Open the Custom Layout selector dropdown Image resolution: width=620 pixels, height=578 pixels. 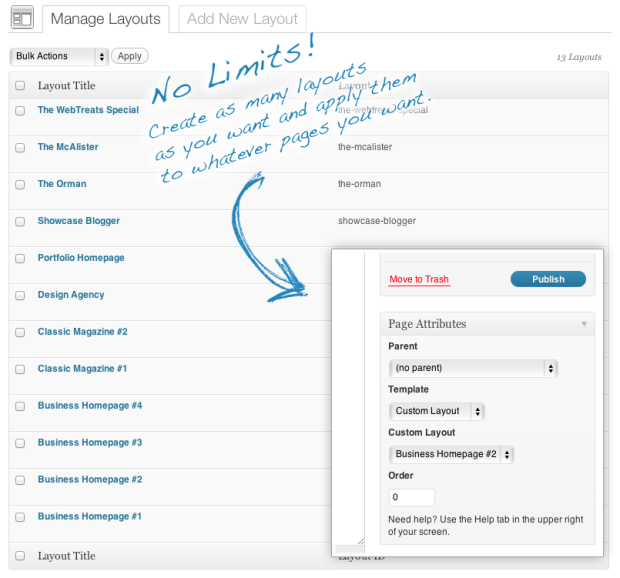click(x=451, y=454)
